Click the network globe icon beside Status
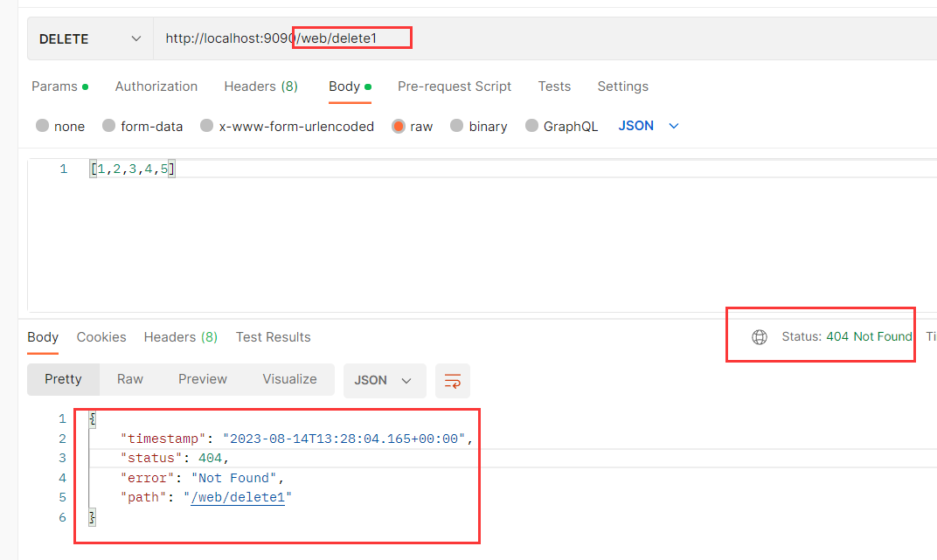 759,337
